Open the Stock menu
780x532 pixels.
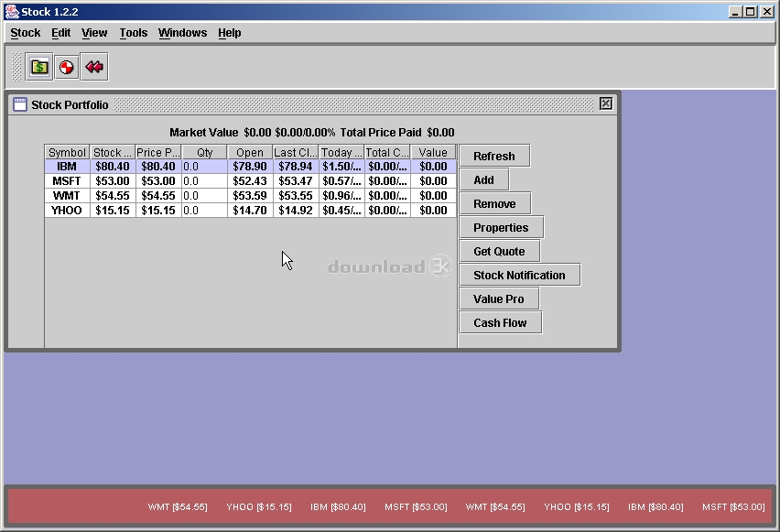point(26,33)
